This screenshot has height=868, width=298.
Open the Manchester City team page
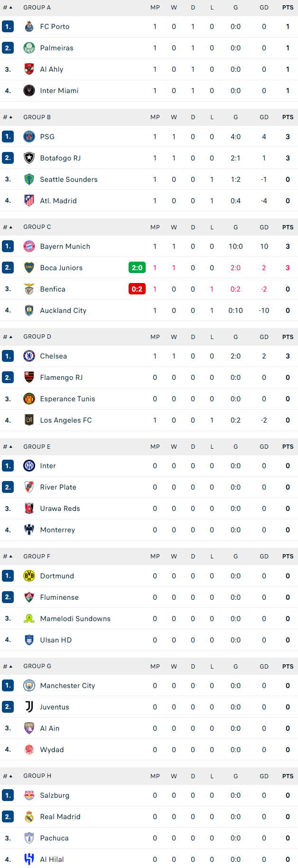click(x=67, y=686)
